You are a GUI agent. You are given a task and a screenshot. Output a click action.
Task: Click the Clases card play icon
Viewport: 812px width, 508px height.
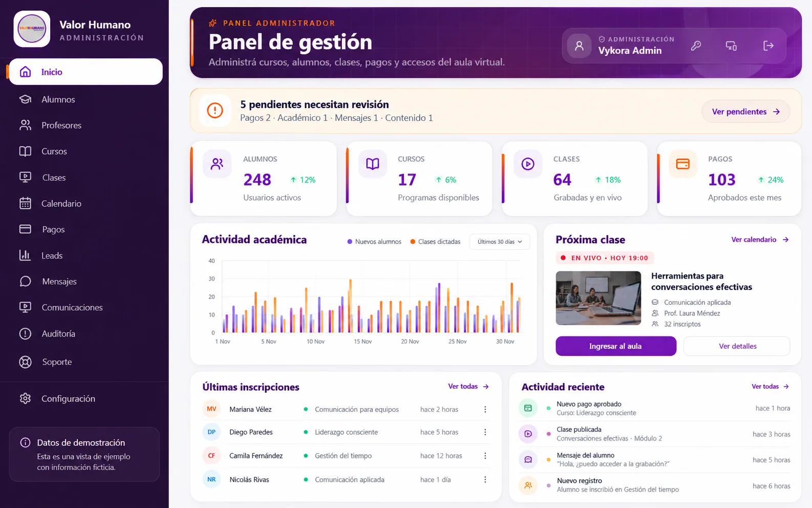528,164
